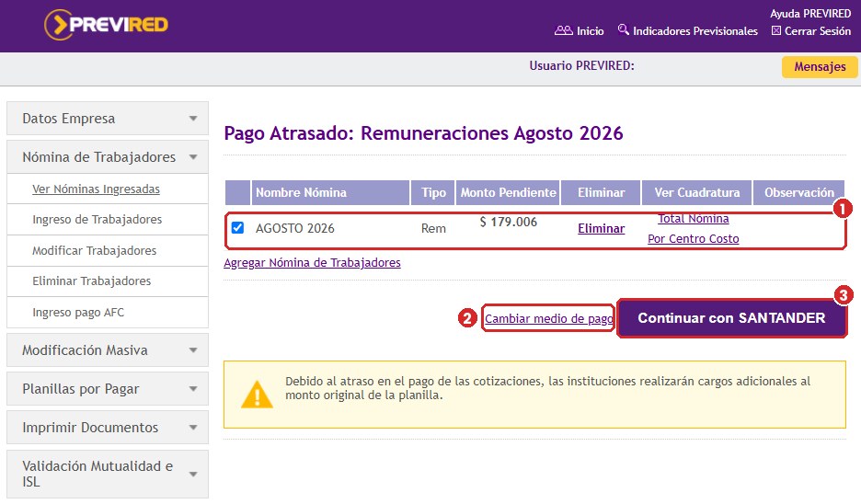The image size is (861, 504).
Task: Click the Monto Pendiente column header
Action: 508,193
